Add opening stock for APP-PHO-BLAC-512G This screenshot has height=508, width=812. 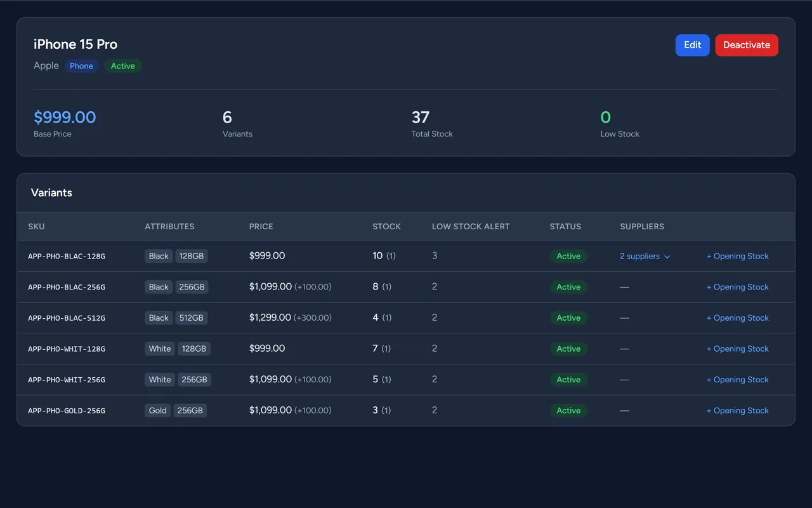click(738, 318)
